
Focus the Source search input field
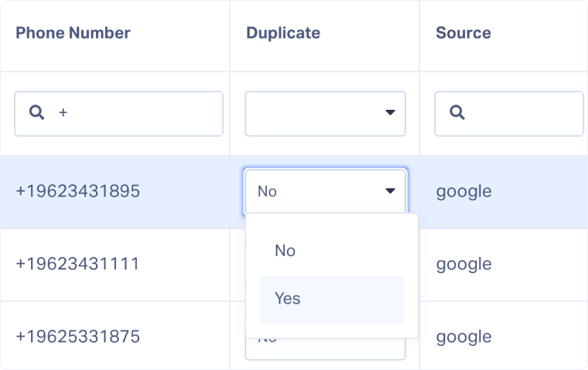518,114
